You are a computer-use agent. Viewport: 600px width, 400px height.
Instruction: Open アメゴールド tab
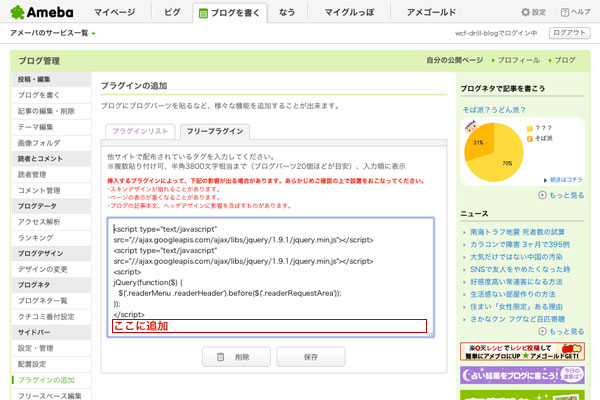[x=431, y=12]
